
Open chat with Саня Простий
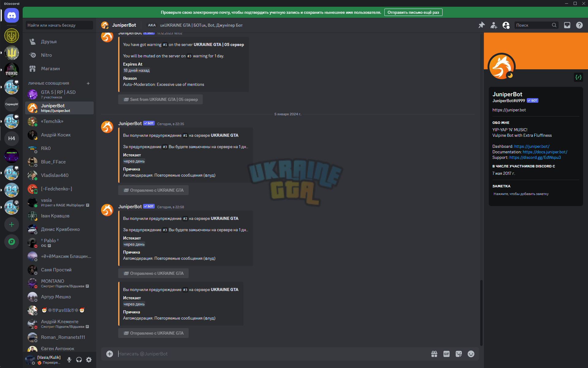click(59, 270)
